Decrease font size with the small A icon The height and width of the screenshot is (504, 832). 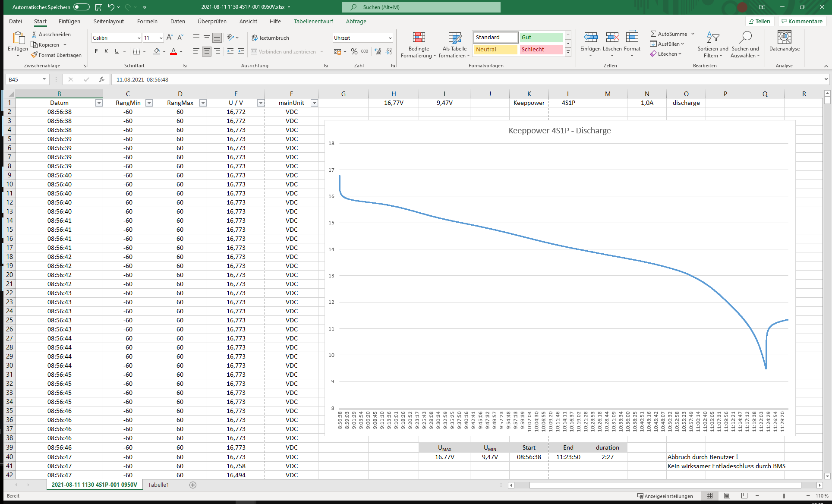(180, 38)
